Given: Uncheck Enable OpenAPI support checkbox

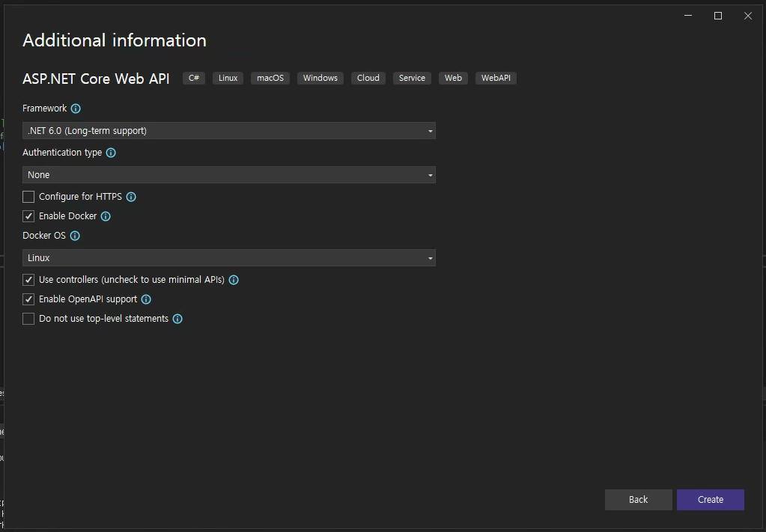Looking at the screenshot, I should pos(28,299).
